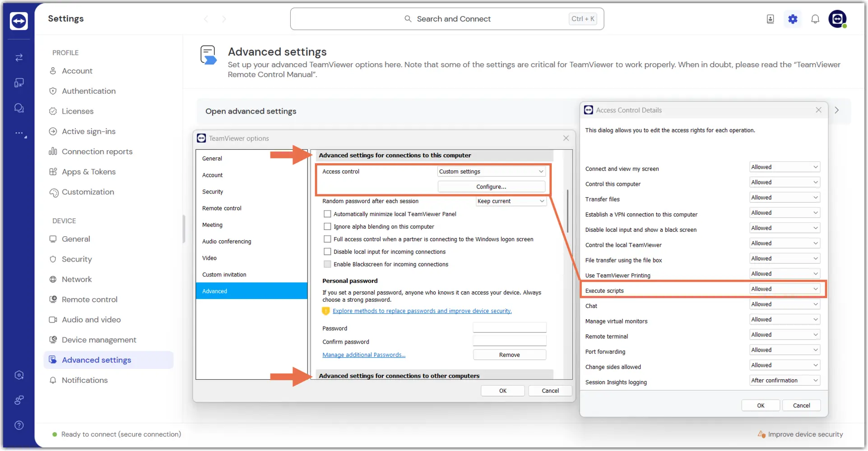The width and height of the screenshot is (868, 451).
Task: Click the Account person icon in Profile
Action: tap(53, 71)
